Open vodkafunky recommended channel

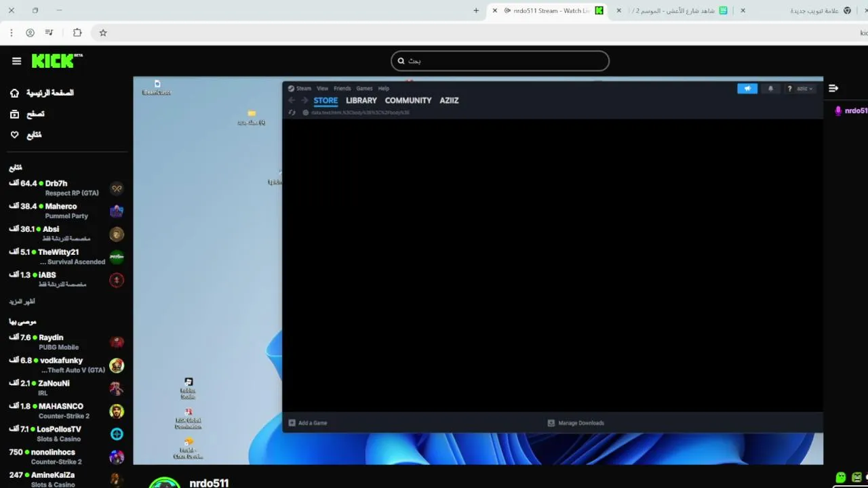point(66,365)
